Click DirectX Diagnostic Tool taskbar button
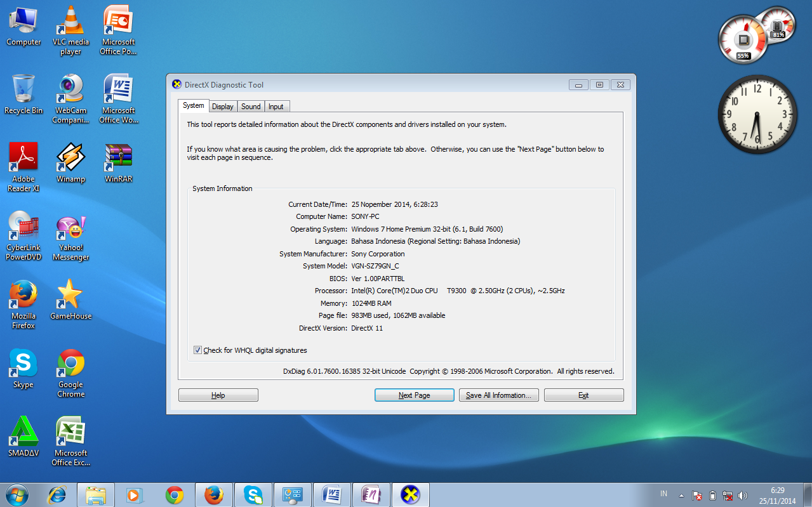 411,494
